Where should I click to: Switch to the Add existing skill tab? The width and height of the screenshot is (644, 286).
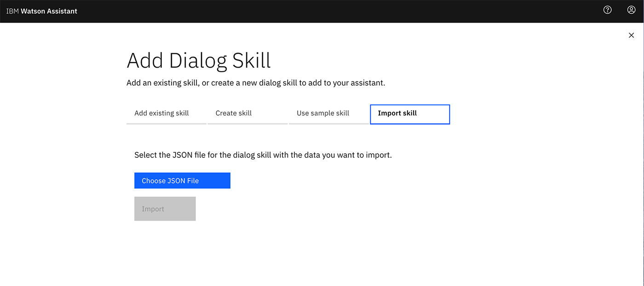coord(167,114)
